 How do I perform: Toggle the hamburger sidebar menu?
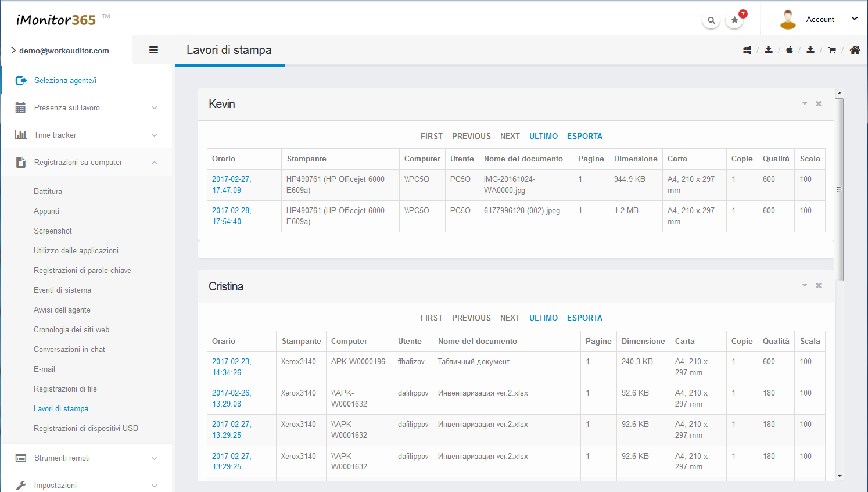coord(153,51)
